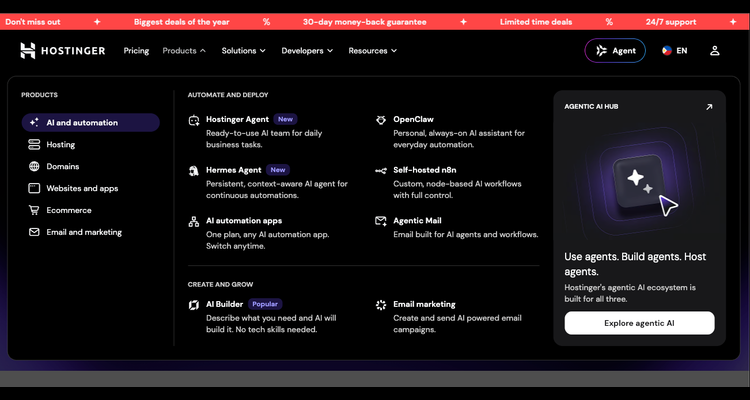Click the Agent button
This screenshot has width=750, height=400.
click(615, 51)
